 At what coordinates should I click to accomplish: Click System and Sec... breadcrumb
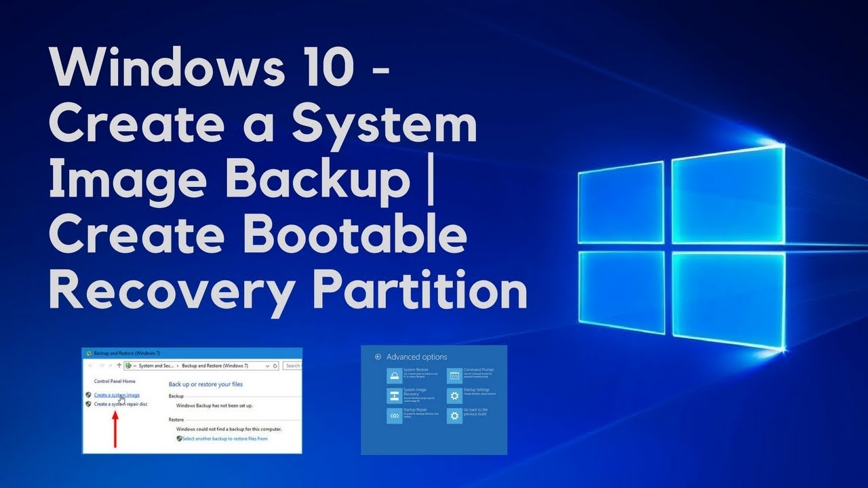point(156,366)
